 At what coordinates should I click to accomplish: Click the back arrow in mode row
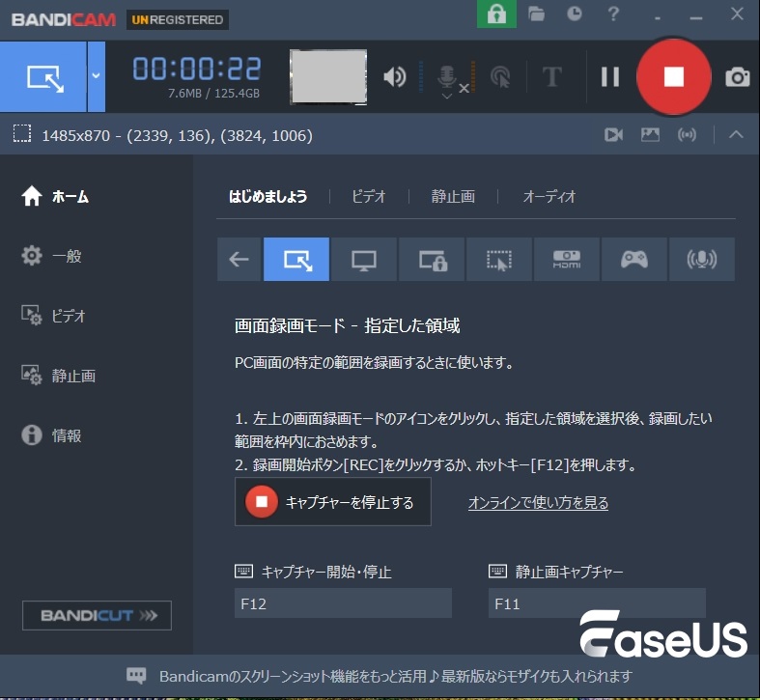click(239, 260)
